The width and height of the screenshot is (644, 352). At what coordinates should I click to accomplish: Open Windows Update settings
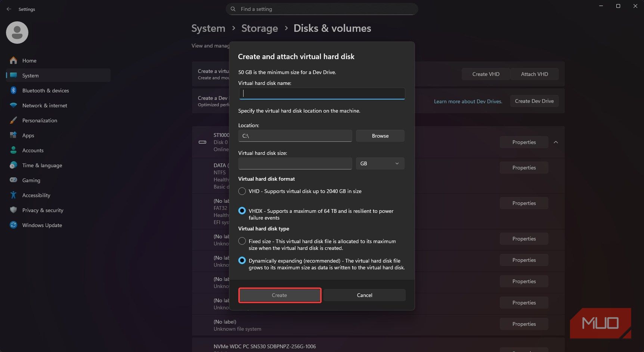point(58,225)
